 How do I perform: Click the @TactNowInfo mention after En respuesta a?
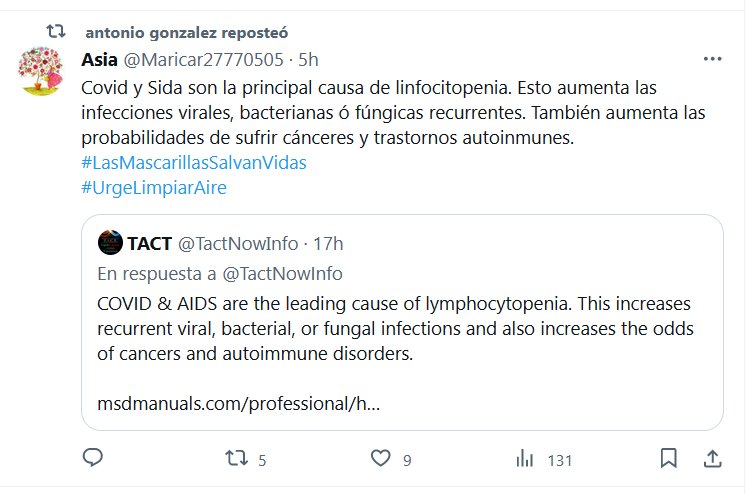[283, 274]
